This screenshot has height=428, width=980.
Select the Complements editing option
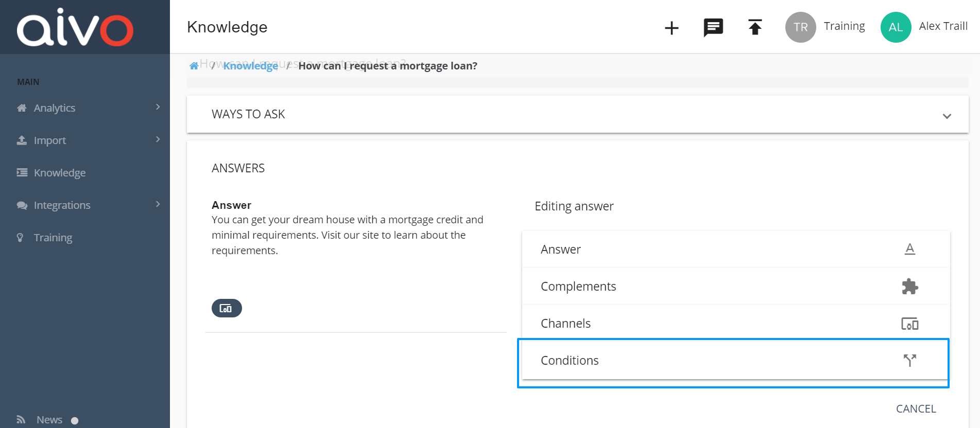[736, 287]
